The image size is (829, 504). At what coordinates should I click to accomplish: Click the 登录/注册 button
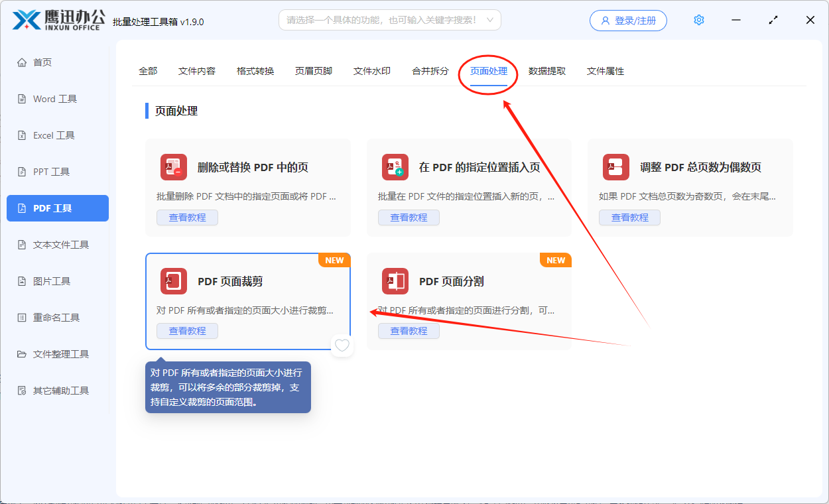coord(627,20)
